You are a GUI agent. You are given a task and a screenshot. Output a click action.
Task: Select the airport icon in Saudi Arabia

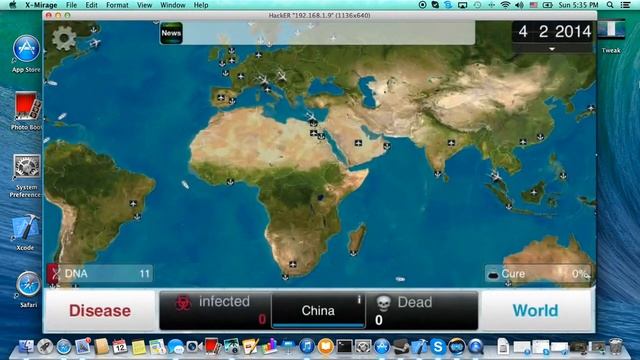358,143
